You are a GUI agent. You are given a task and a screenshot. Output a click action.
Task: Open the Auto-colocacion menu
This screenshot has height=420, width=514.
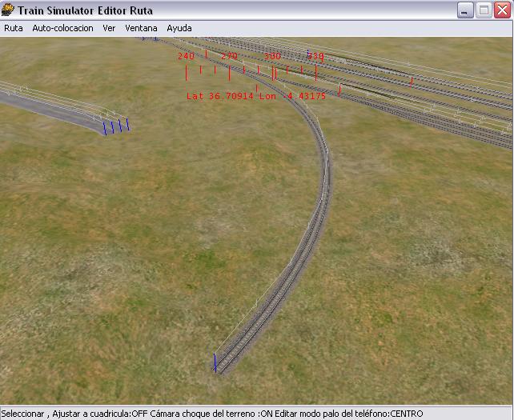point(62,28)
